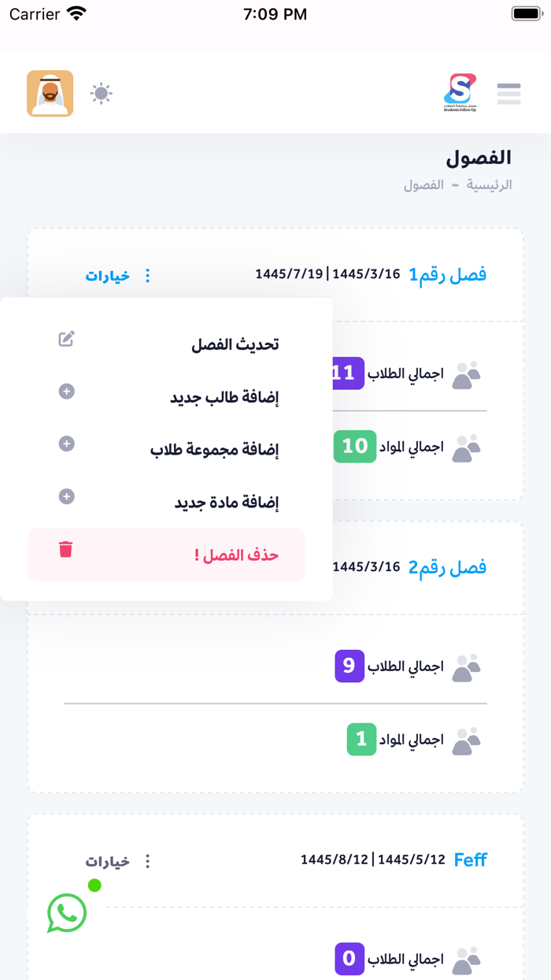This screenshot has width=551, height=980.
Task: Tap the WhatsApp support icon
Action: coord(66,913)
